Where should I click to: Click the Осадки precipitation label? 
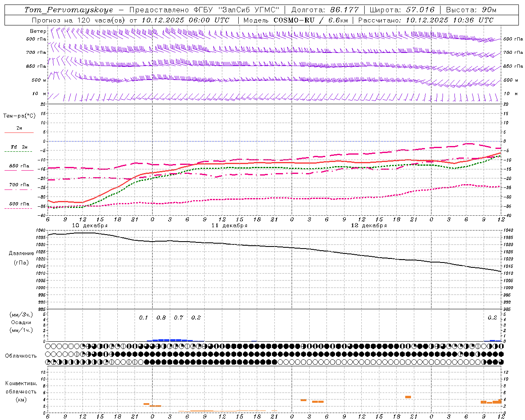pyautogui.click(x=21, y=322)
